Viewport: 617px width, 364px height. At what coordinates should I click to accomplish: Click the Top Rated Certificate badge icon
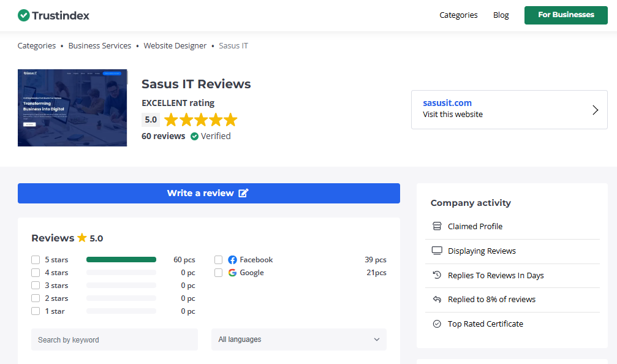[437, 324]
